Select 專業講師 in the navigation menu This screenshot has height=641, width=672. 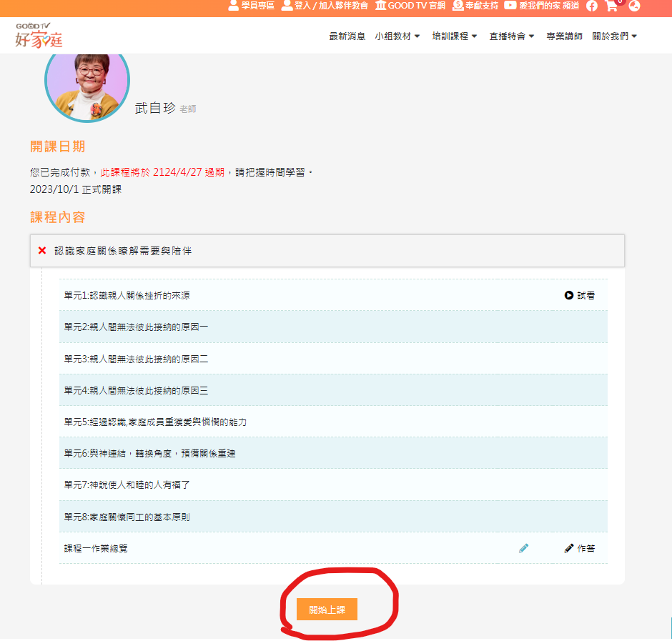click(x=564, y=36)
